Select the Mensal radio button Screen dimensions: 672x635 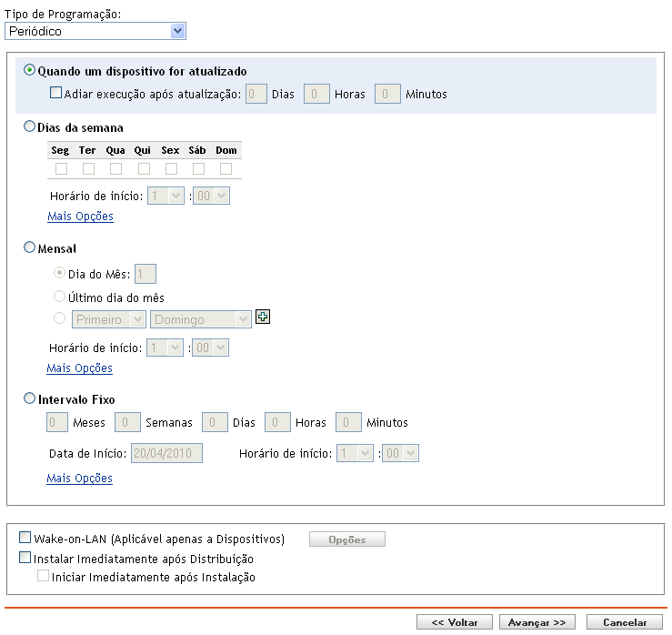(x=30, y=247)
